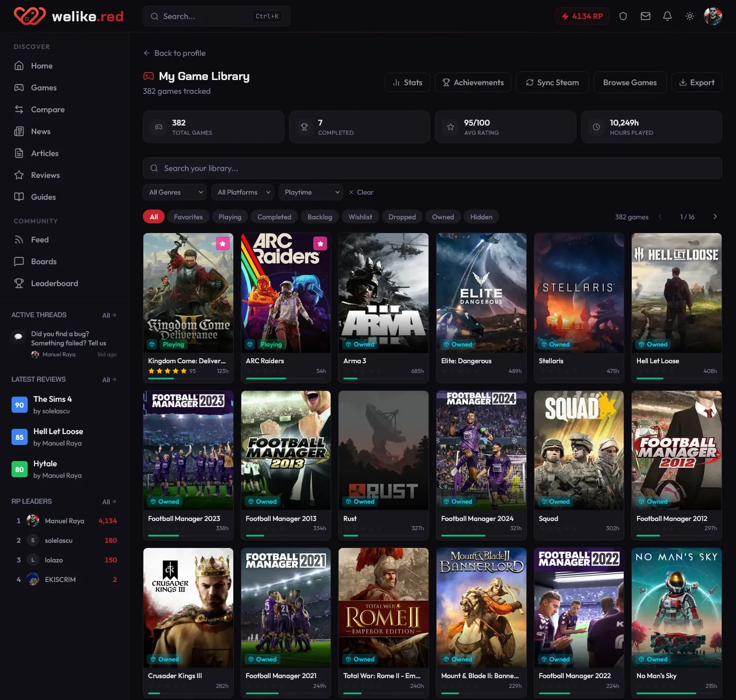
Task: Open the Playtime sort dropdown
Action: [310, 192]
